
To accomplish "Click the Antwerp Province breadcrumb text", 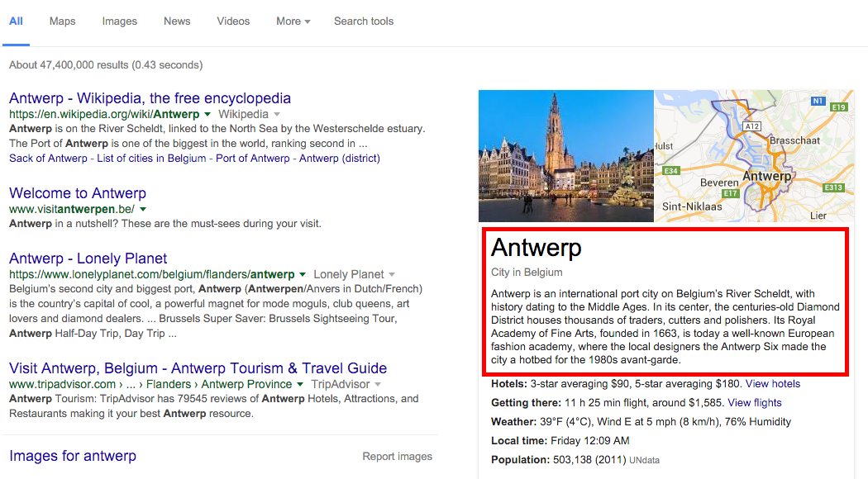I will [x=246, y=384].
